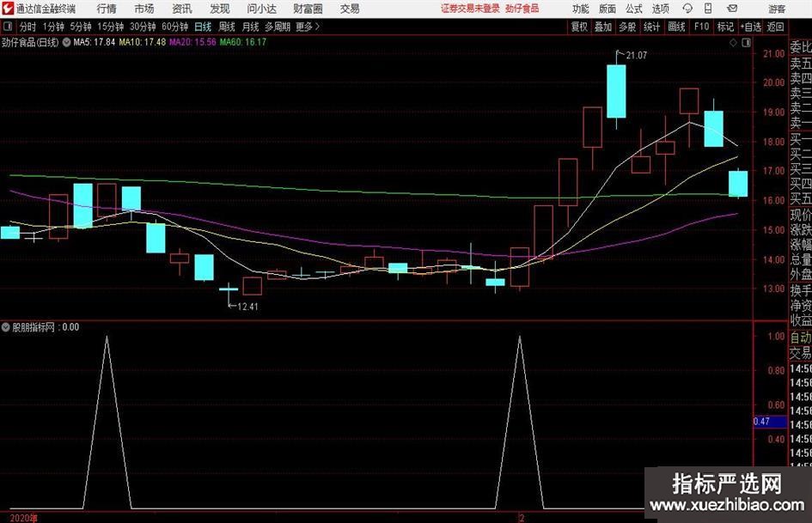The height and width of the screenshot is (523, 812).
Task: Click the blue 0.47 indicator value marker
Action: coord(761,422)
